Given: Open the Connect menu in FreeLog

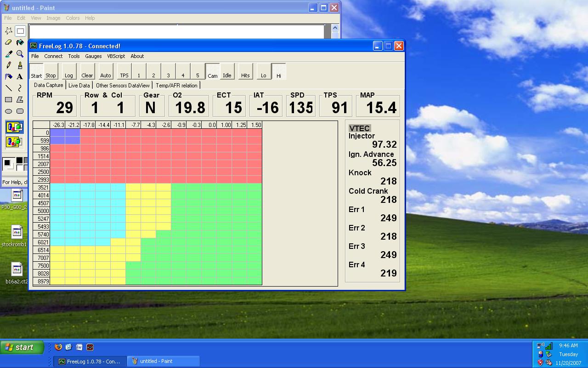Looking at the screenshot, I should click(x=53, y=56).
